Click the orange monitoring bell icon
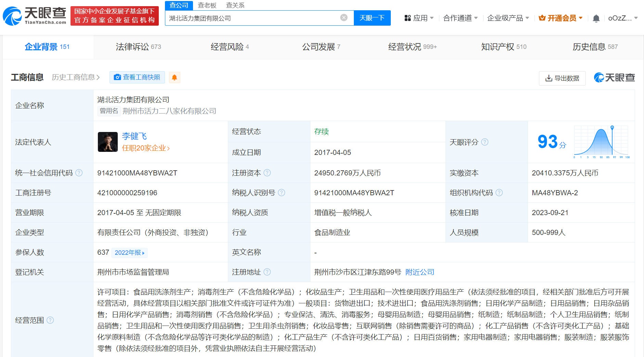Screen dimensions: 644x357 pos(174,78)
